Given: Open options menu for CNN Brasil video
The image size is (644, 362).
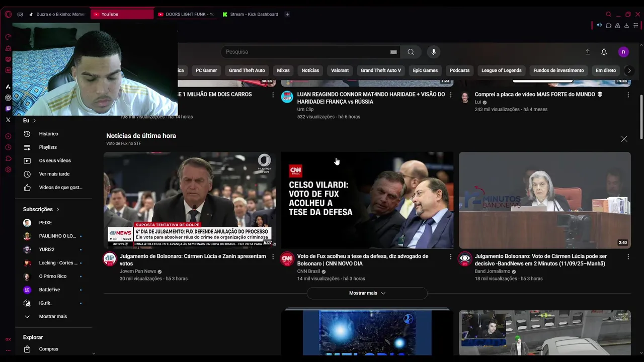Looking at the screenshot, I should [451, 256].
